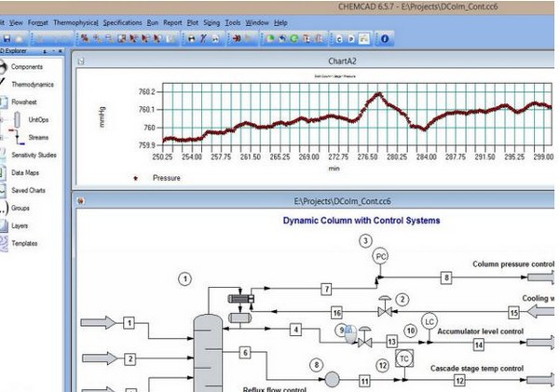Select UnitOps in the Explorer tree
This screenshot has width=559, height=392.
tap(38, 120)
